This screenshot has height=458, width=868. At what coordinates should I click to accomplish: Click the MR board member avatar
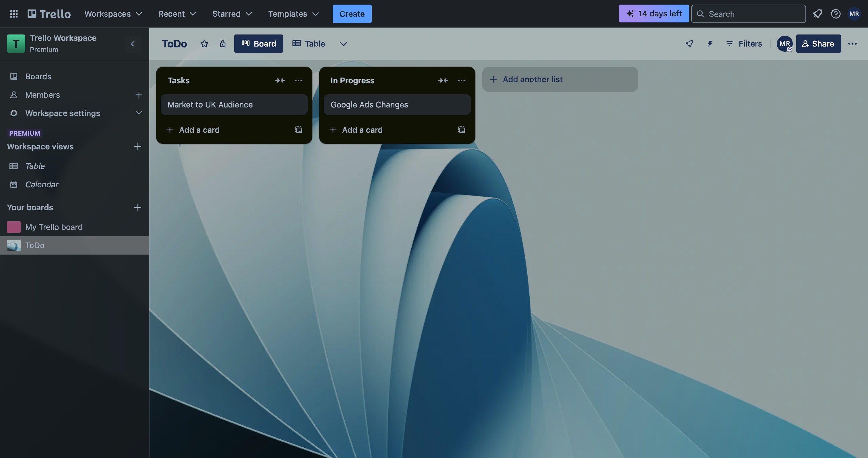point(784,43)
